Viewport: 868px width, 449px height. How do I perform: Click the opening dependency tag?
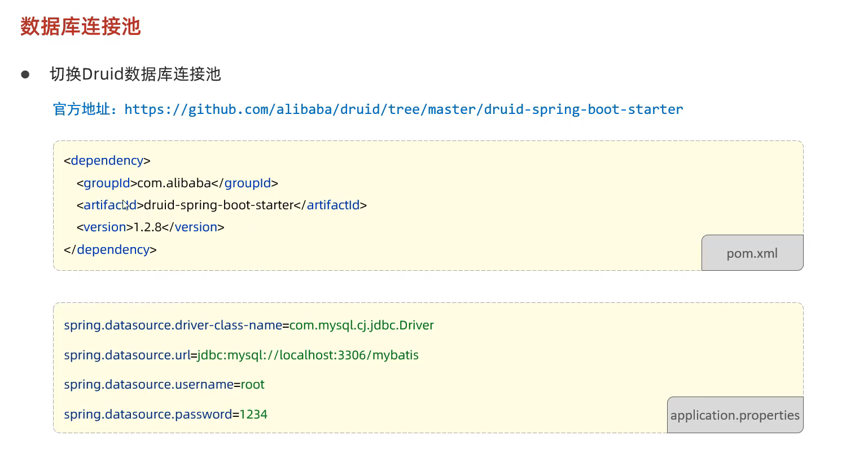[107, 161]
